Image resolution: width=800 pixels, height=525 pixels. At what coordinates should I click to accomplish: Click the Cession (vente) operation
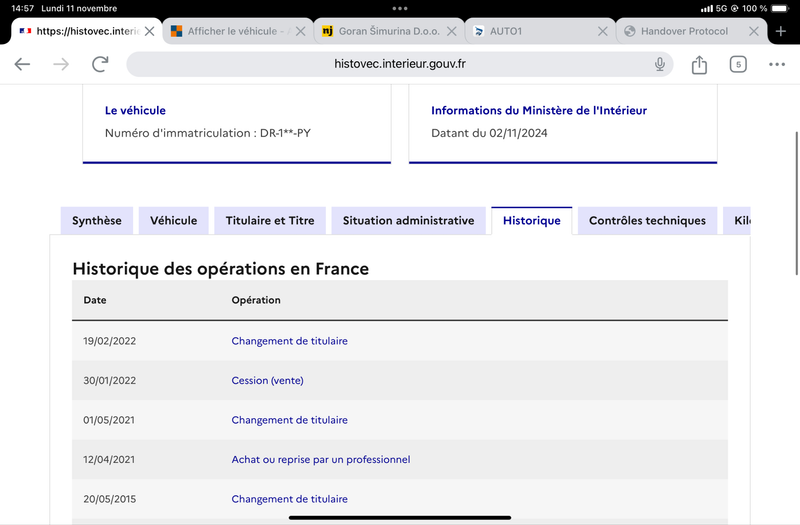(x=267, y=381)
